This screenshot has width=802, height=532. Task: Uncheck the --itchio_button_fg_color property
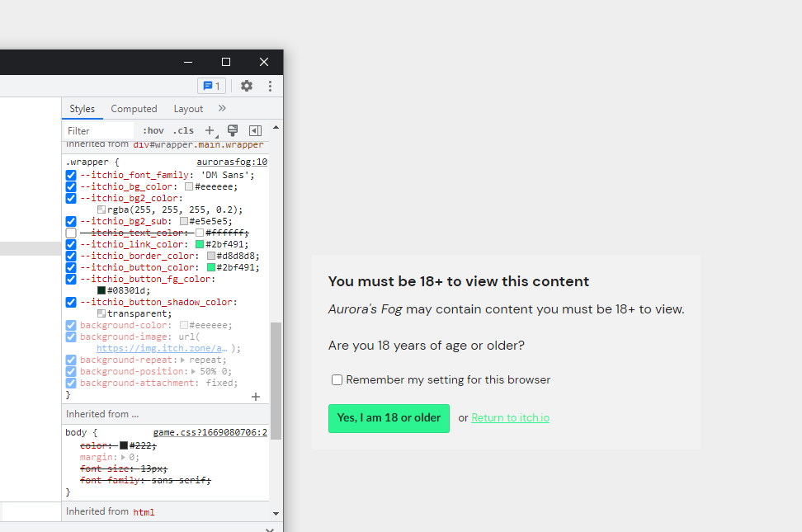click(71, 280)
